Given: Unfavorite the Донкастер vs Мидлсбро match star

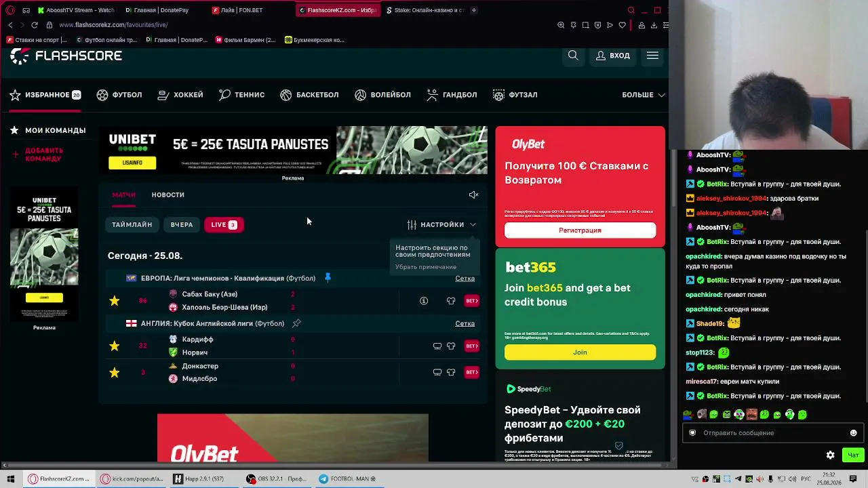Looking at the screenshot, I should 114,372.
